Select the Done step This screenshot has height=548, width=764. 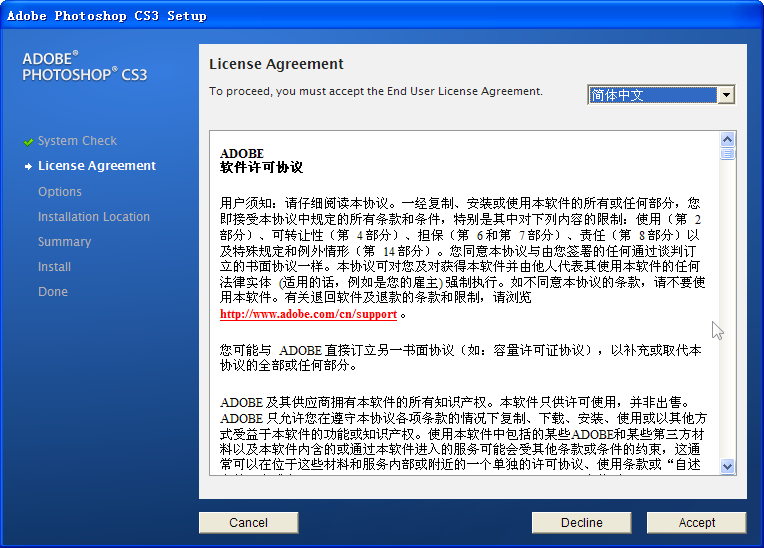pos(53,292)
